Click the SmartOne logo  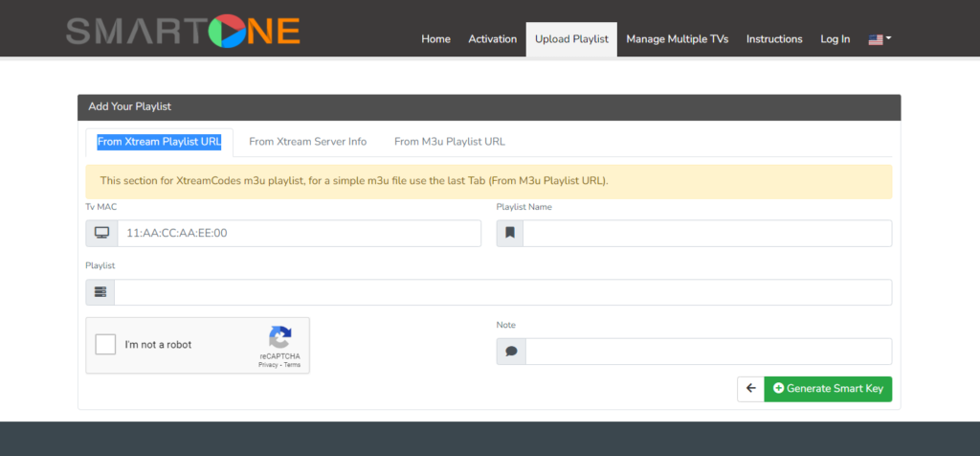pos(183,31)
